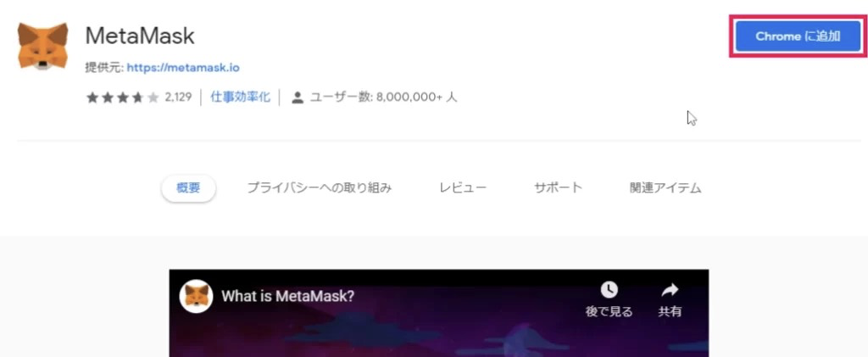Click the 後で見る clock icon
This screenshot has width=868, height=357.
[x=609, y=289]
